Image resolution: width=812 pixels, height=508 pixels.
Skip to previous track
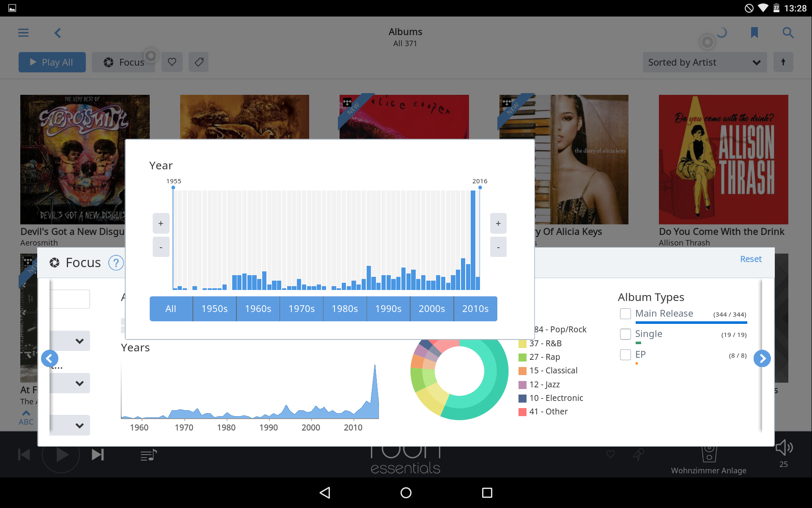pos(24,455)
